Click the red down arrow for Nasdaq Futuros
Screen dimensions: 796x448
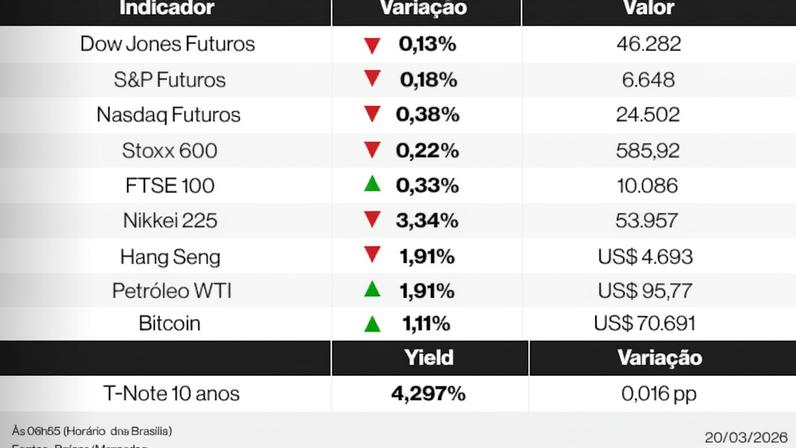coord(372,114)
